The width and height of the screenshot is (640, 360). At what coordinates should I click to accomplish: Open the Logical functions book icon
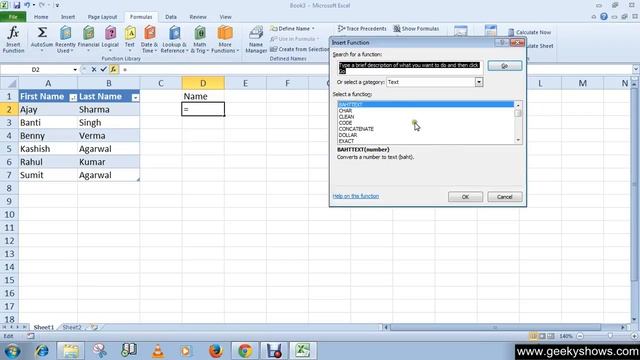point(110,39)
